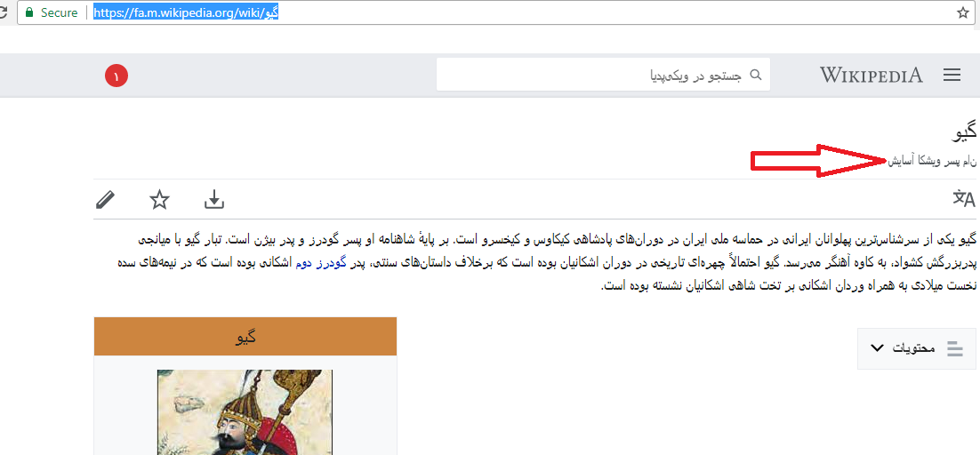Click the browser reload button
This screenshot has height=455, width=980.
click(x=4, y=12)
